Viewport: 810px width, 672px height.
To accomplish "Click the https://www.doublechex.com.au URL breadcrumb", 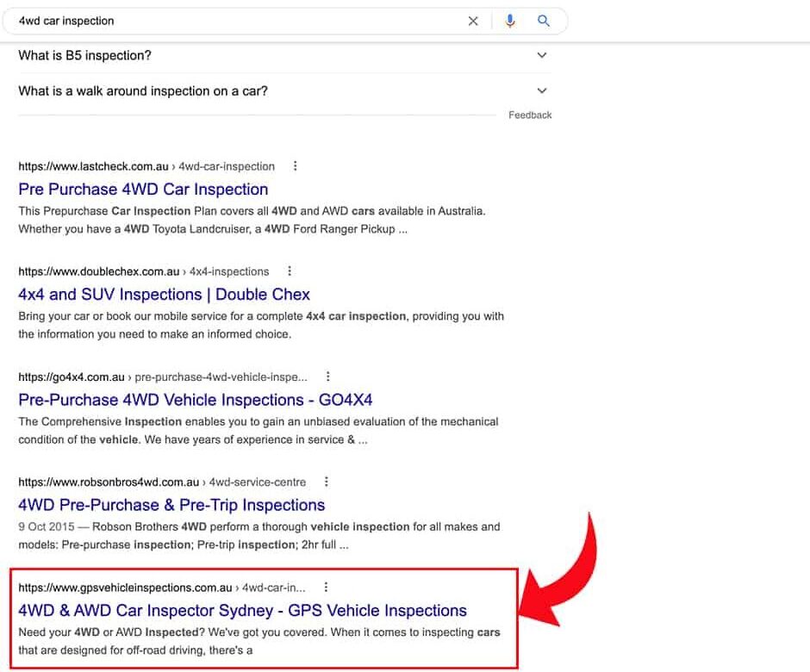I will point(98,271).
